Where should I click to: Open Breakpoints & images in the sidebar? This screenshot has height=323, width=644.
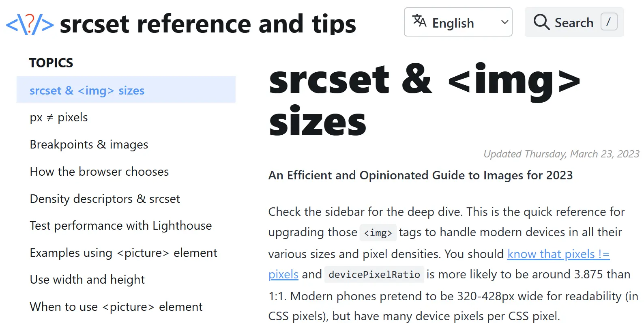point(89,144)
